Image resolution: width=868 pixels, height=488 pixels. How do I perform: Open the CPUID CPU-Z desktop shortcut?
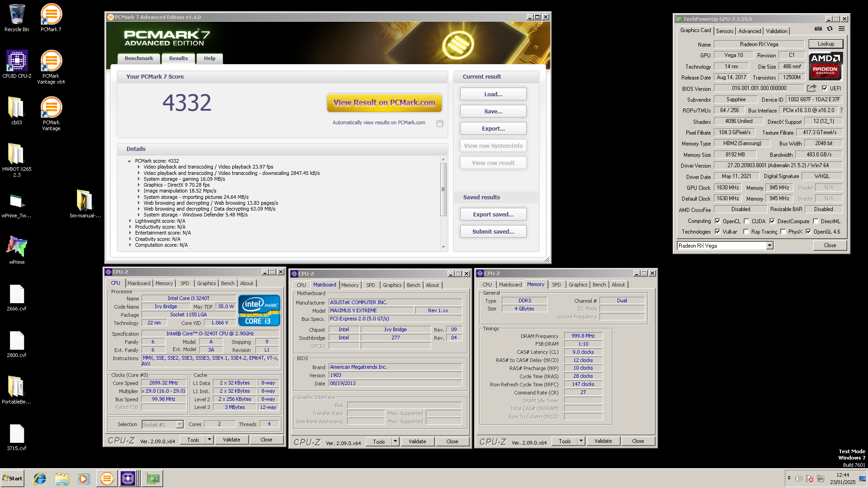pos(17,65)
